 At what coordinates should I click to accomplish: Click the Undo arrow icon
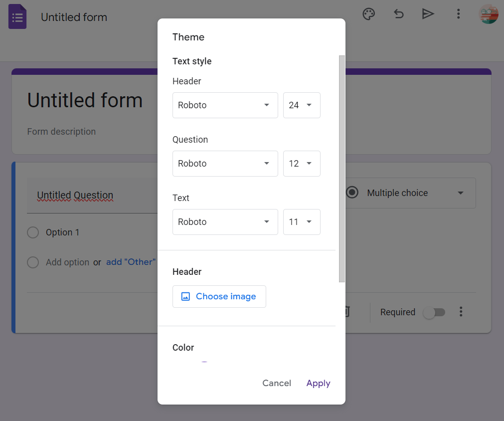[399, 14]
